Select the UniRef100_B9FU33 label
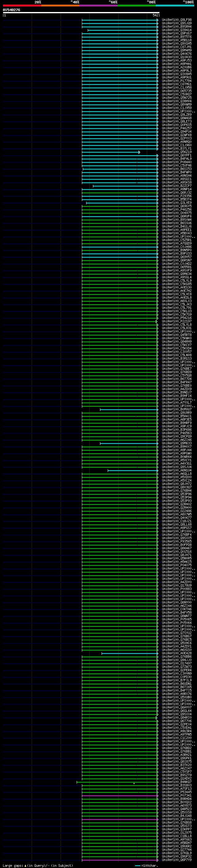Viewport: 197px width, 868px height. [x=176, y=254]
